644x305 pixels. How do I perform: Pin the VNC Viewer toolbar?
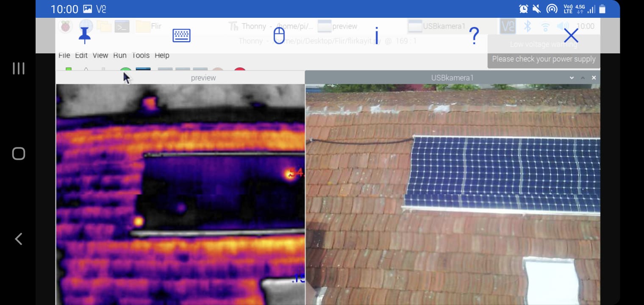(x=85, y=36)
